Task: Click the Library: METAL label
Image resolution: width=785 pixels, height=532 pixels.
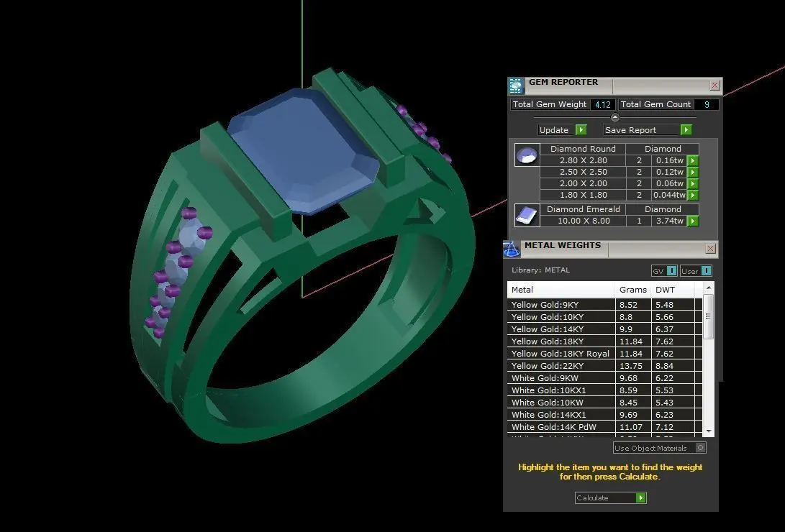Action: (540, 270)
